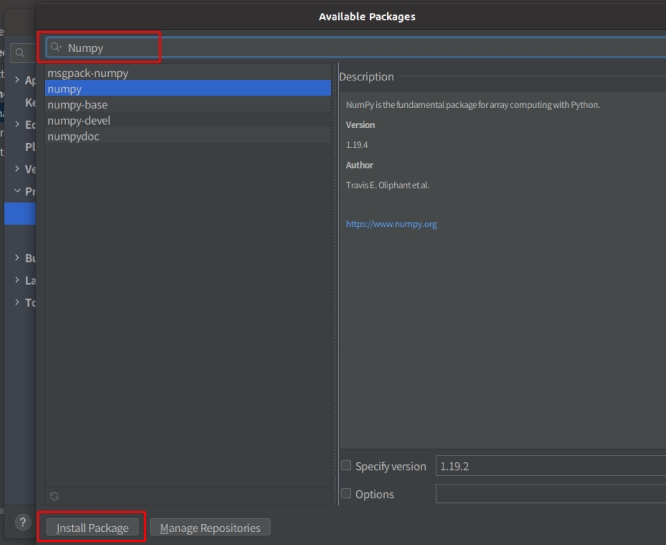
Task: Enable the Specify version checkbox
Action: point(346,466)
